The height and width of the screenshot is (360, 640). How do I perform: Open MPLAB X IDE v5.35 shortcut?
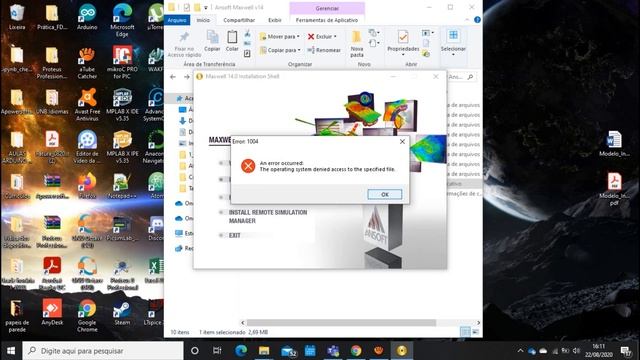click(x=122, y=105)
